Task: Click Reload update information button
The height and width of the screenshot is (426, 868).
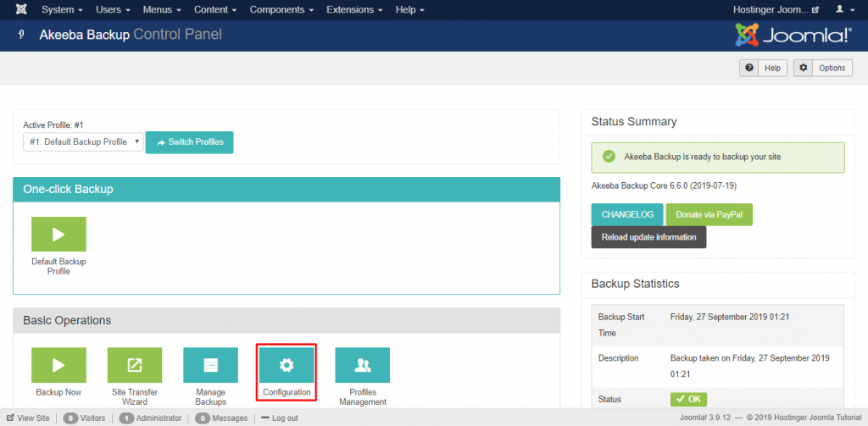Action: tap(648, 237)
